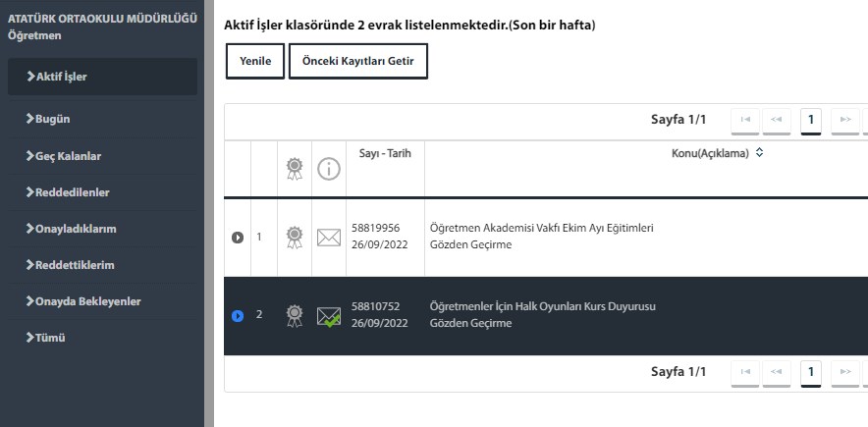Open Öğretmenler İçin Halk Oyunları Kurs Duyurusu
Image resolution: width=868 pixels, height=427 pixels.
(542, 306)
